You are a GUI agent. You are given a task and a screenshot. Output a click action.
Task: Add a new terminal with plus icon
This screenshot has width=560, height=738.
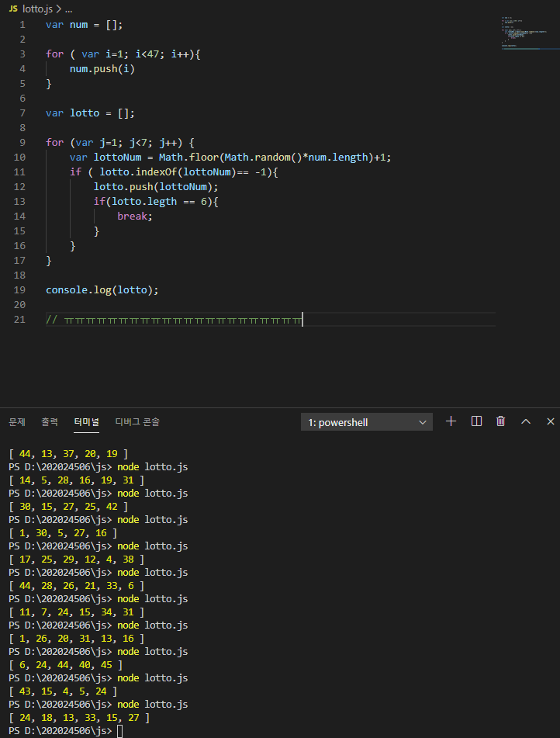[451, 421]
